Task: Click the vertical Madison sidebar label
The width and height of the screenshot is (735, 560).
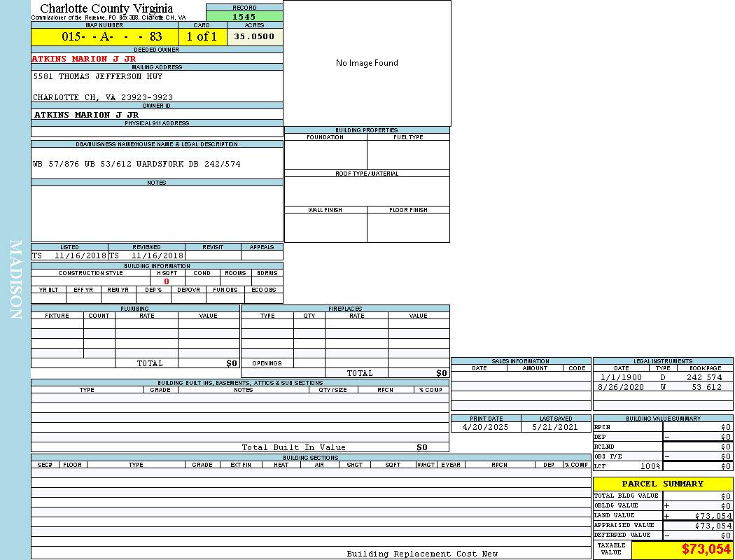Action: [x=15, y=280]
